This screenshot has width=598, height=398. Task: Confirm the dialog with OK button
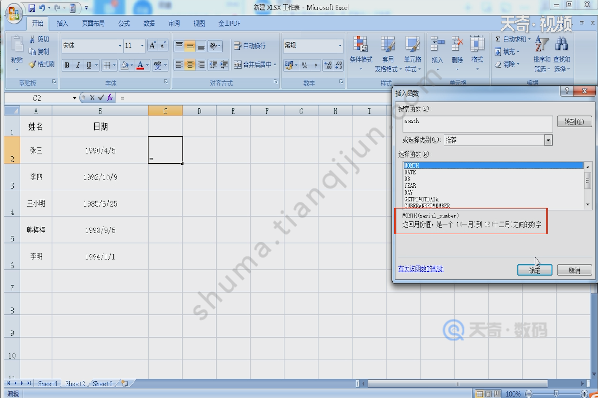[x=534, y=270]
